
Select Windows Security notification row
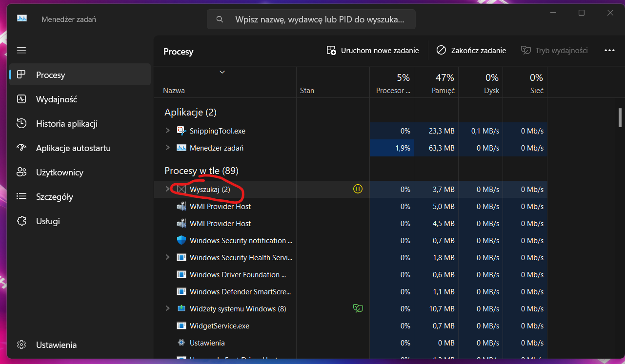[350, 240]
